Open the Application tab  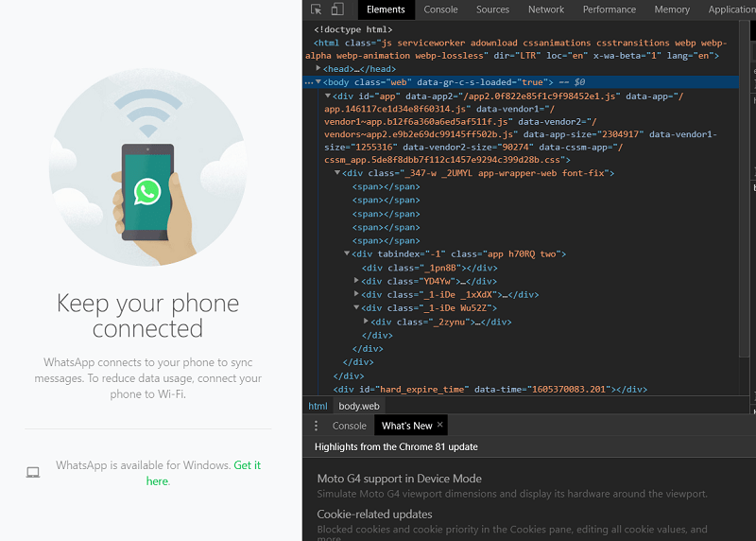coord(731,9)
